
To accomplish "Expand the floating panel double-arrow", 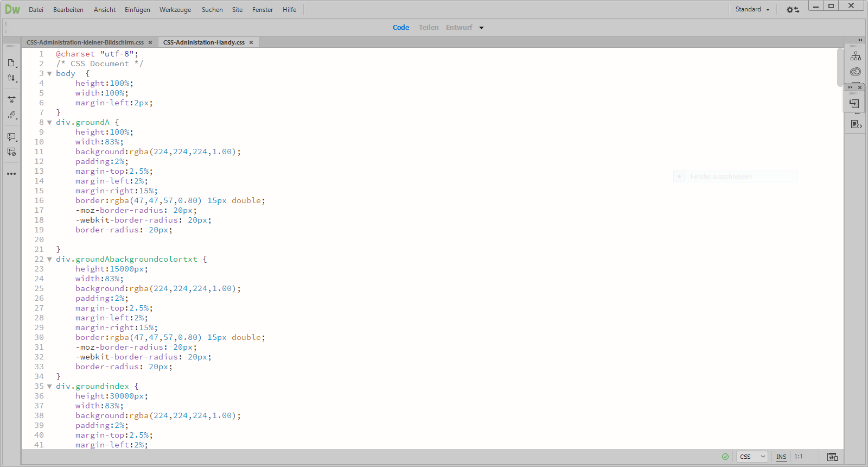I will tap(850, 87).
